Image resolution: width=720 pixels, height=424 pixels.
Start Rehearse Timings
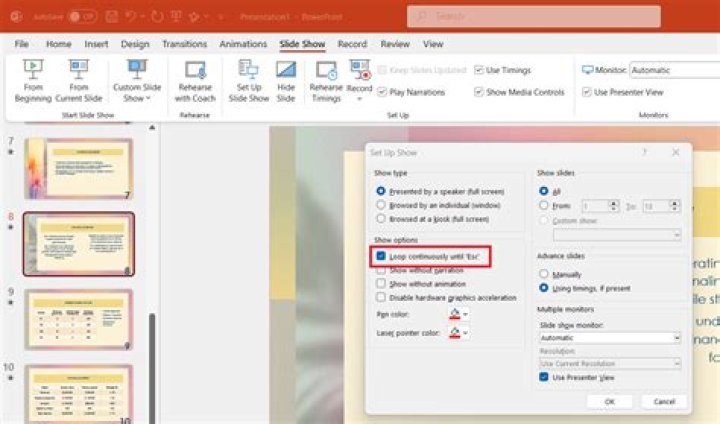pos(326,81)
